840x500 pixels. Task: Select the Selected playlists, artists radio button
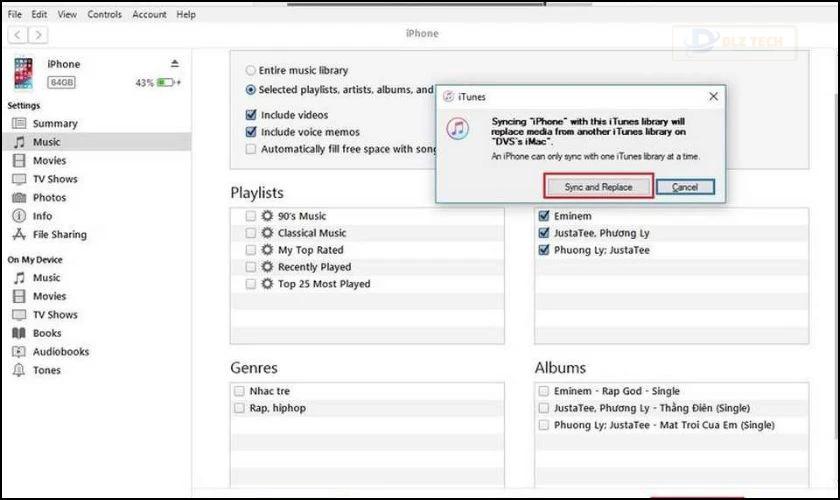(250, 90)
